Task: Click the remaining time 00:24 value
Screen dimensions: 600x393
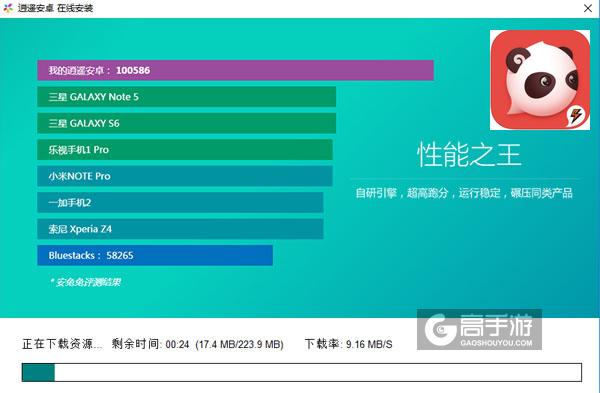Action: 177,345
